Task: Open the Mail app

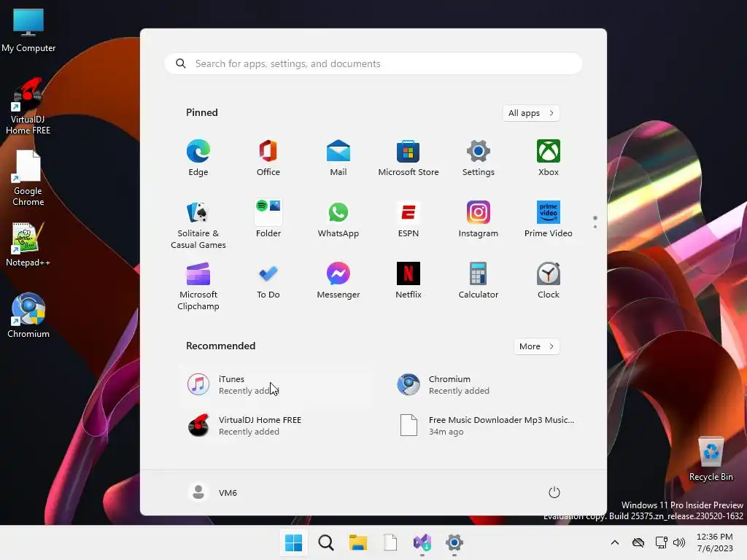Action: (x=338, y=158)
